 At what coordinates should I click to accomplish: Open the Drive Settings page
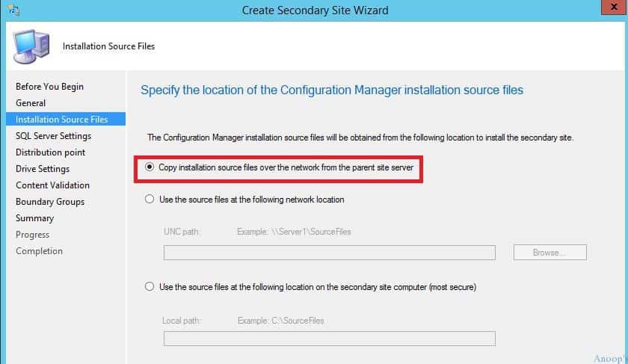click(x=43, y=169)
